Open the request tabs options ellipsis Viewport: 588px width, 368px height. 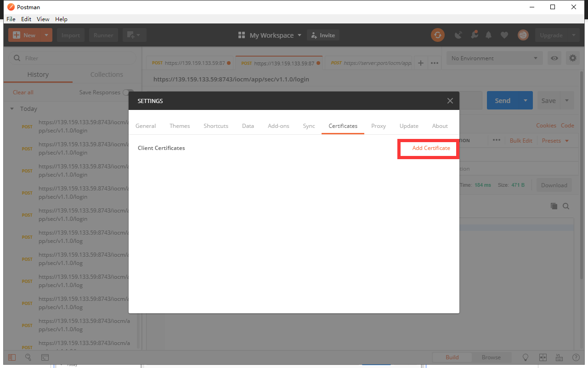click(x=434, y=63)
